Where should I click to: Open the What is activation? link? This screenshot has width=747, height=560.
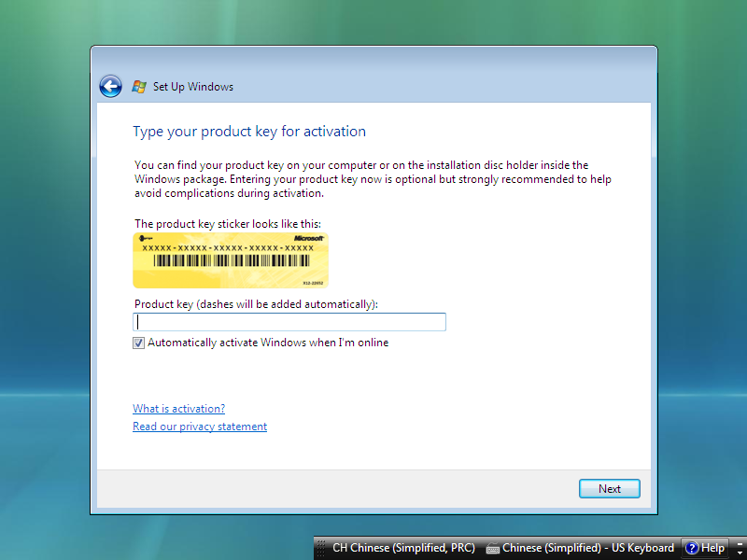click(178, 409)
